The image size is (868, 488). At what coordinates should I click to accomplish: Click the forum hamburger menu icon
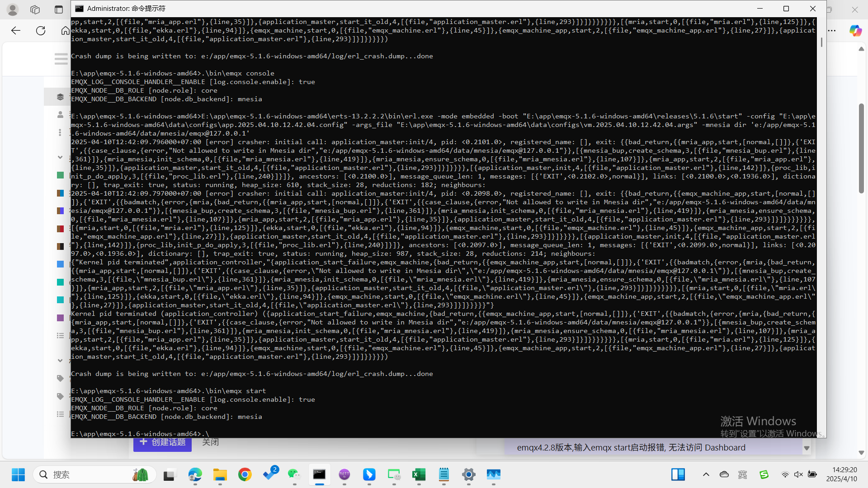61,59
